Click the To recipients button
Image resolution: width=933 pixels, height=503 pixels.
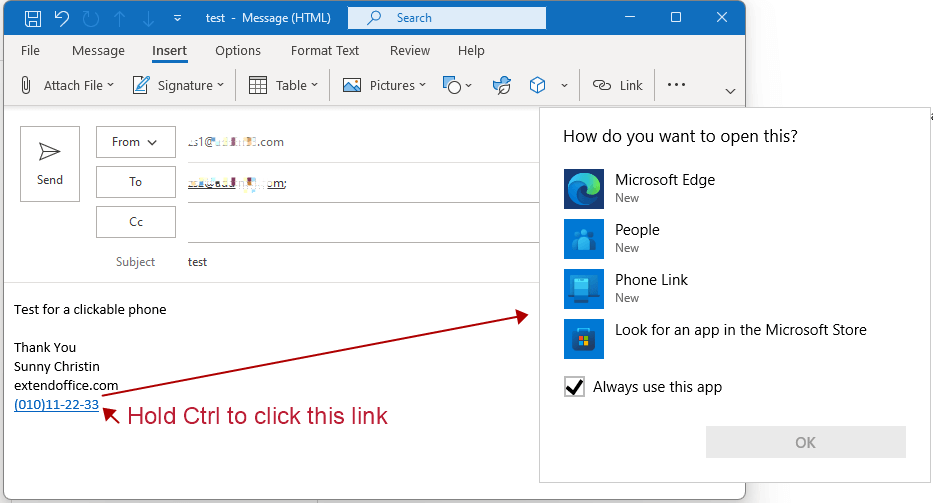pos(135,182)
